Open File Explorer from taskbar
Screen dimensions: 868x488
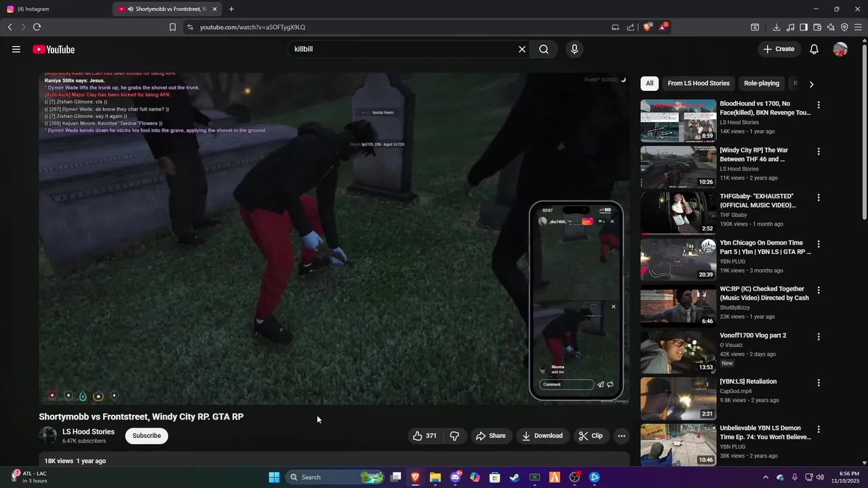435,477
